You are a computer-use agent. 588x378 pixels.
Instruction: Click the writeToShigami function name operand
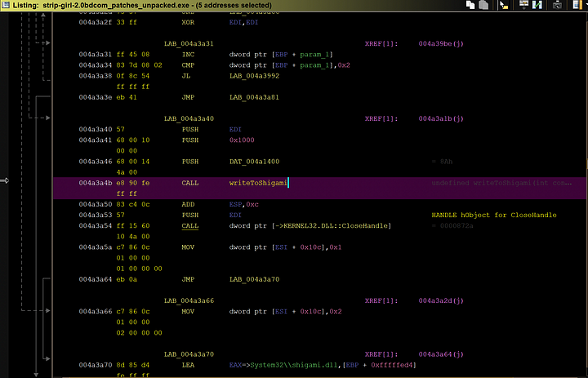click(258, 184)
